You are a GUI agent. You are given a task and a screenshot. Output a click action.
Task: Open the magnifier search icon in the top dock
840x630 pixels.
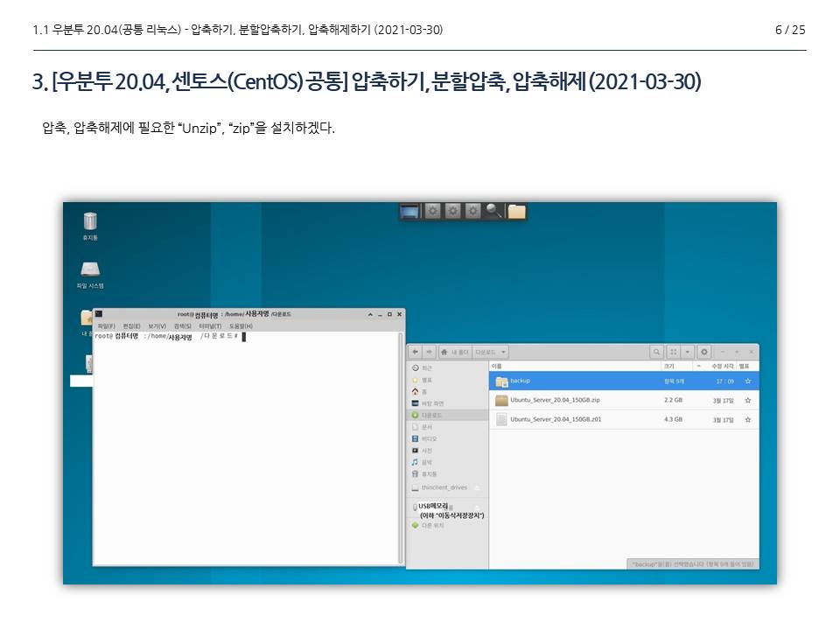493,211
